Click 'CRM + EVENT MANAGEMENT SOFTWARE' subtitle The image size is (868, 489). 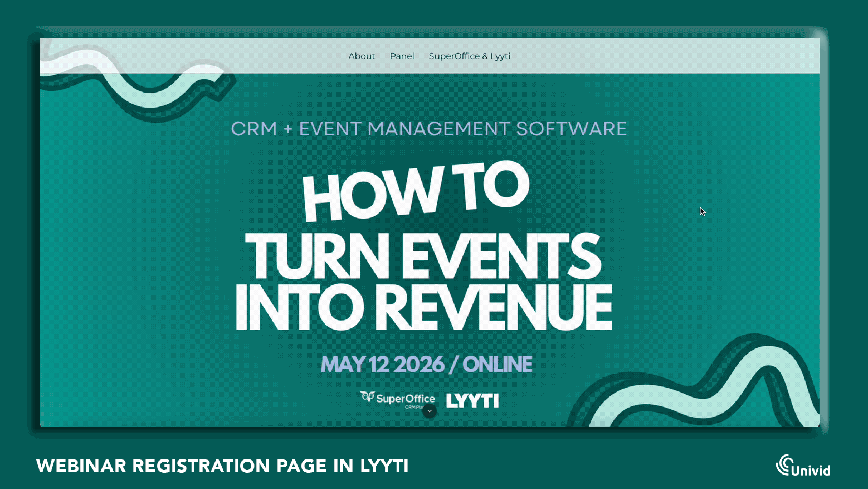(429, 129)
